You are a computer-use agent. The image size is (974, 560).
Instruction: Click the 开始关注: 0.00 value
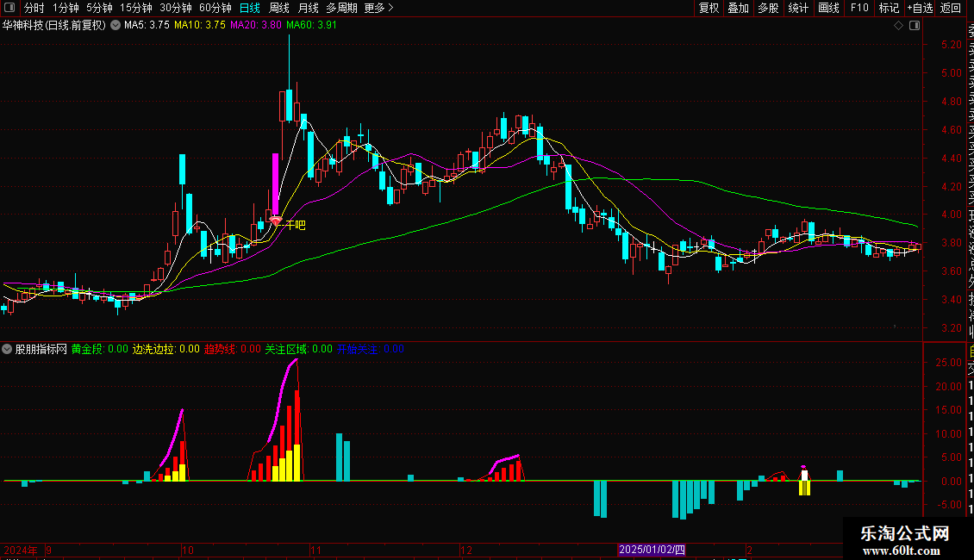click(x=371, y=349)
